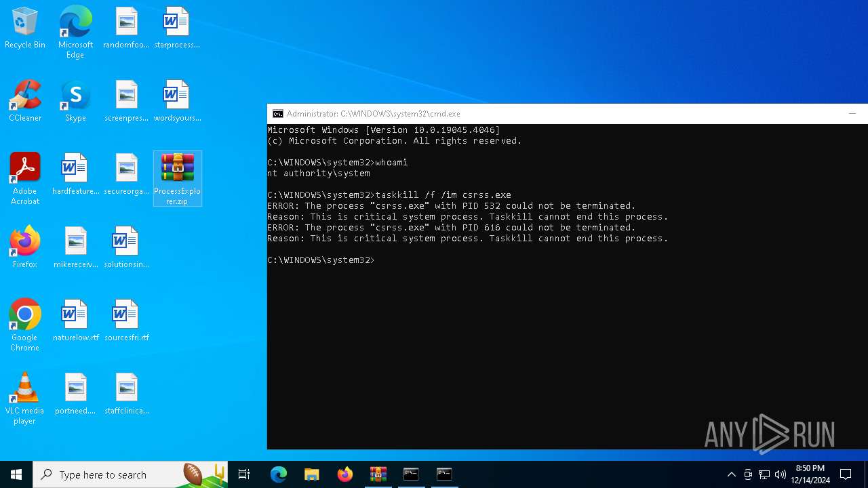Open network status tray icon

764,474
